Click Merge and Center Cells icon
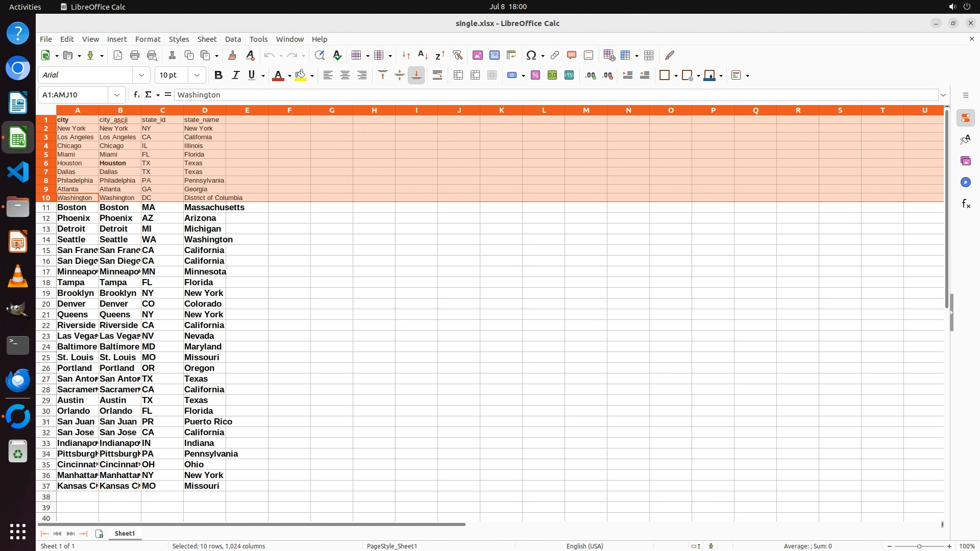980x551 pixels. point(458,76)
